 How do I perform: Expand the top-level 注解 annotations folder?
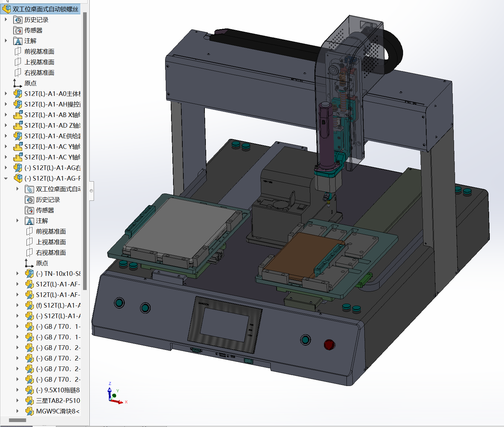tap(6, 41)
